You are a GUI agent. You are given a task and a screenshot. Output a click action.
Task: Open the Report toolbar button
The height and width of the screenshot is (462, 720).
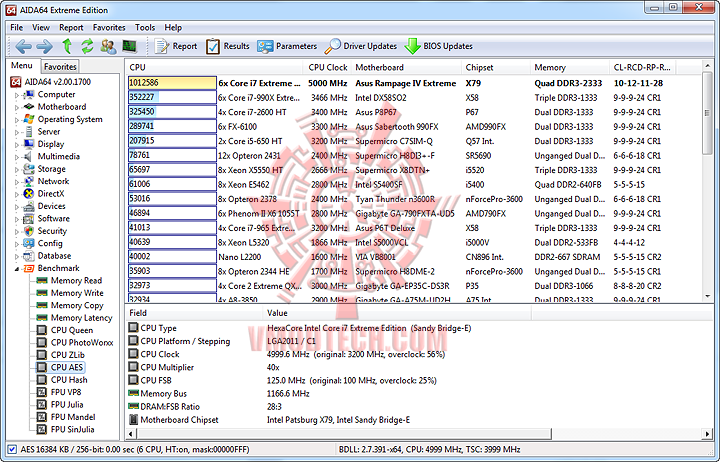(x=176, y=46)
